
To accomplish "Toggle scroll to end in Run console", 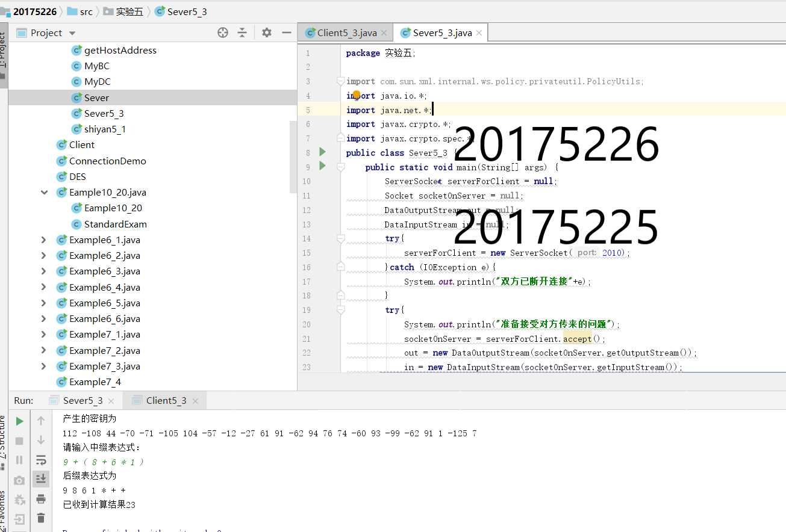I will 41,479.
